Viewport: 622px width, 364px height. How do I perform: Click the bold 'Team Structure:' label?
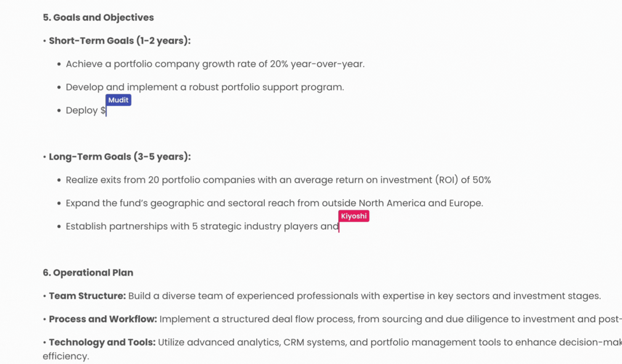point(87,296)
